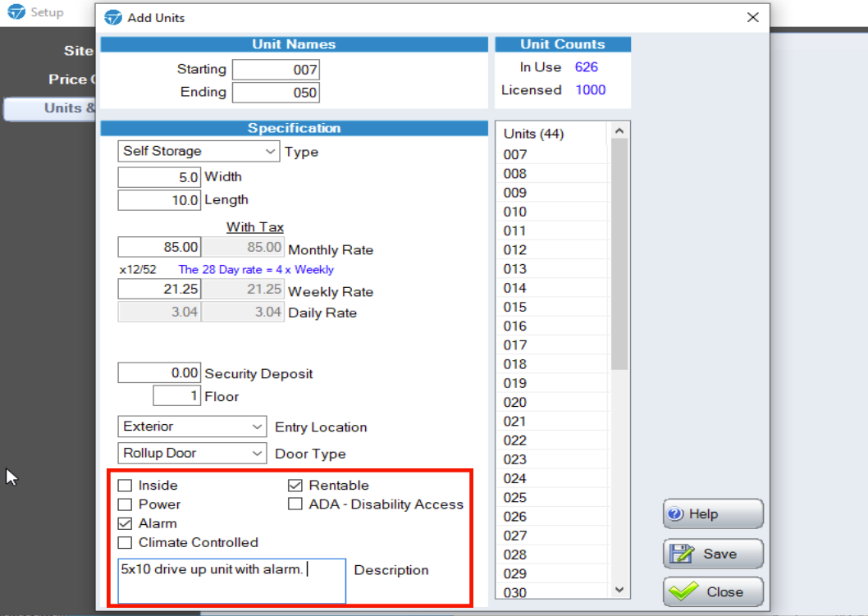Click the Floor number field
The image size is (868, 616).
coord(176,395)
